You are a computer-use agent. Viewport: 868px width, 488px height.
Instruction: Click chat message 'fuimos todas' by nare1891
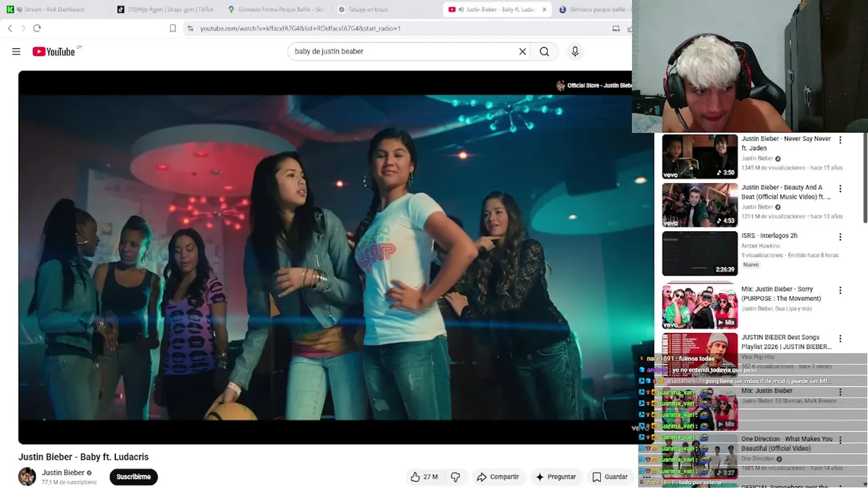(696, 359)
